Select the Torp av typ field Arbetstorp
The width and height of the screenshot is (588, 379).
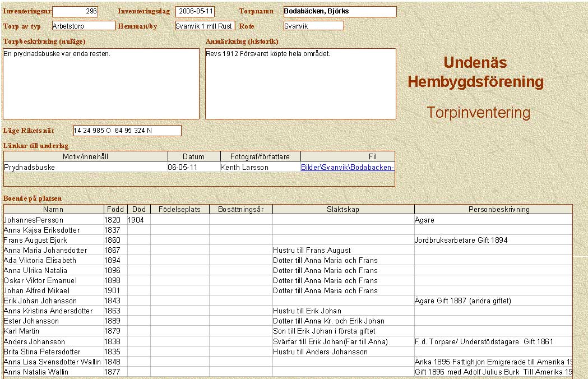[x=84, y=25]
